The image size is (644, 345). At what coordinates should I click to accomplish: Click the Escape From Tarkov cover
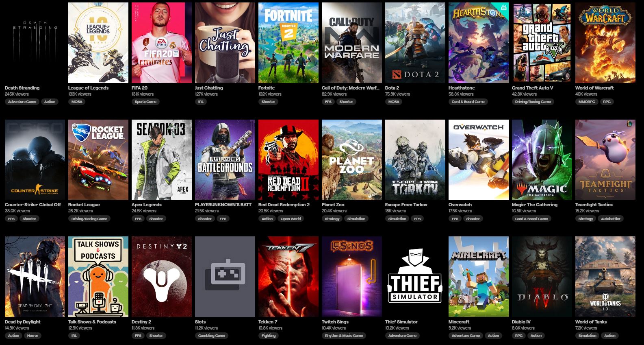click(x=415, y=159)
